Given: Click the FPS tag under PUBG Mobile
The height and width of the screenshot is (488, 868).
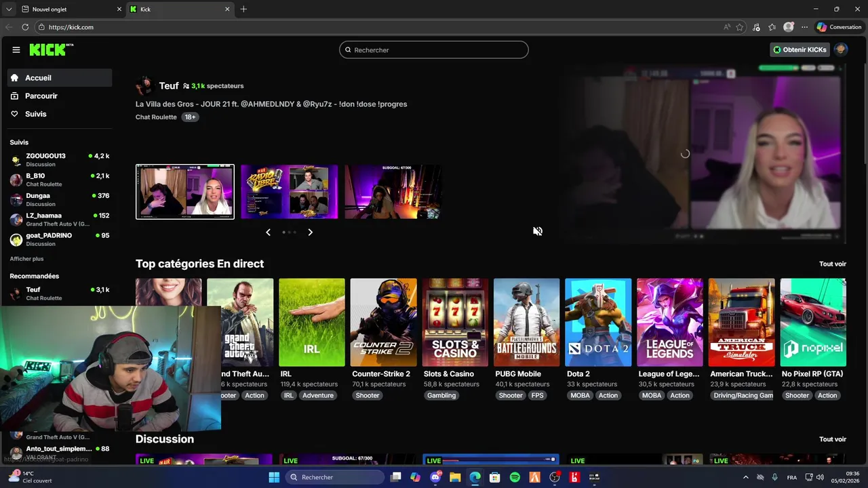Looking at the screenshot, I should pos(537,396).
